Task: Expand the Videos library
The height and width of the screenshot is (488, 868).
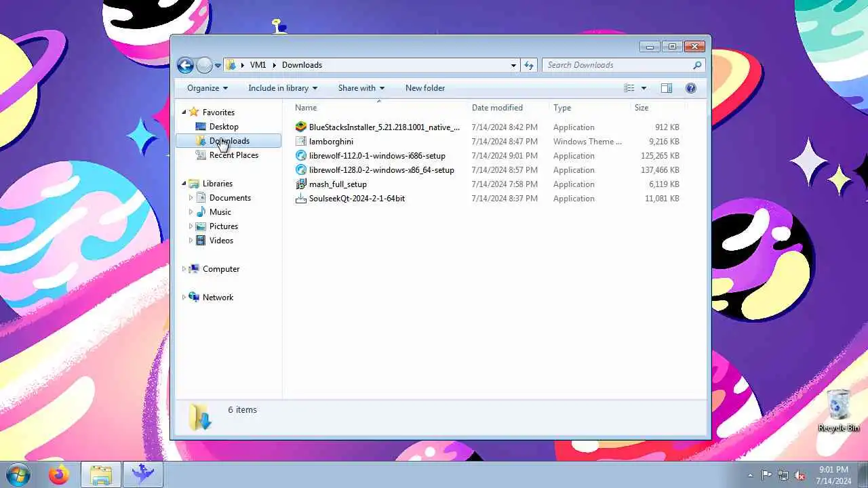Action: pyautogui.click(x=191, y=241)
